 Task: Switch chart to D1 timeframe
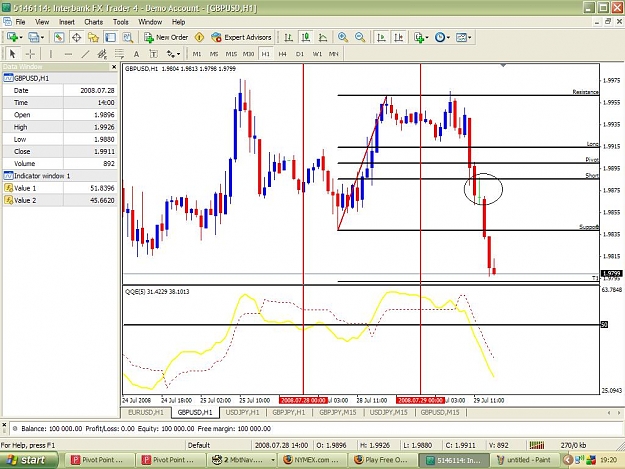tap(300, 54)
